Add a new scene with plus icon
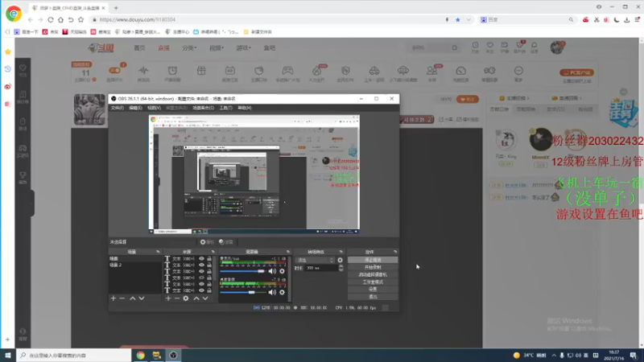 (x=114, y=298)
